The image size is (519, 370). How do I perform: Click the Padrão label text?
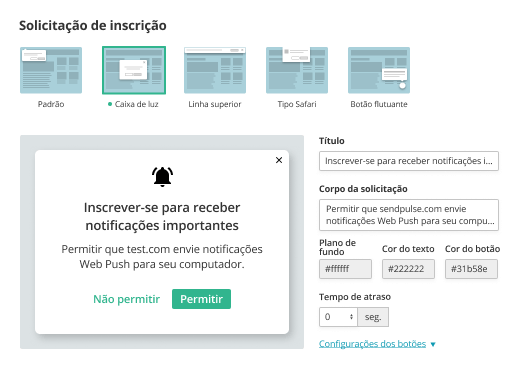51,104
